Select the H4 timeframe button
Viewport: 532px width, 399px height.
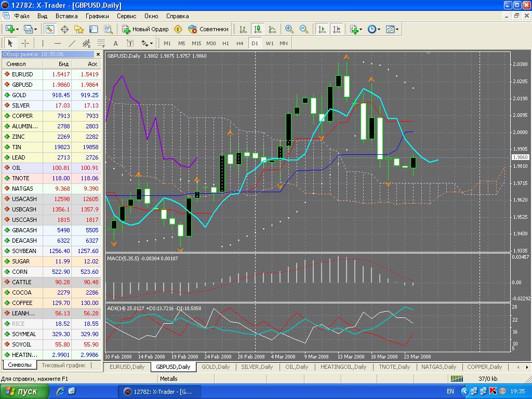click(x=240, y=43)
